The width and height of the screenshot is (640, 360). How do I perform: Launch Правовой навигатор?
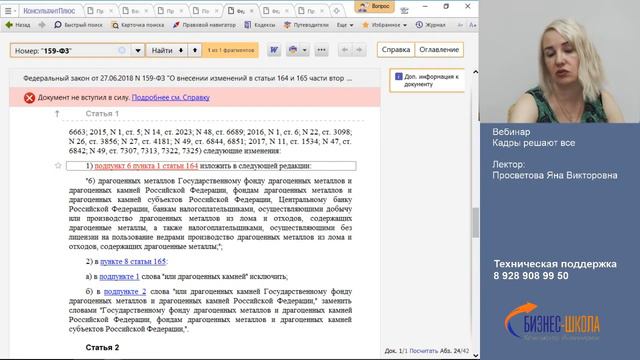point(204,25)
